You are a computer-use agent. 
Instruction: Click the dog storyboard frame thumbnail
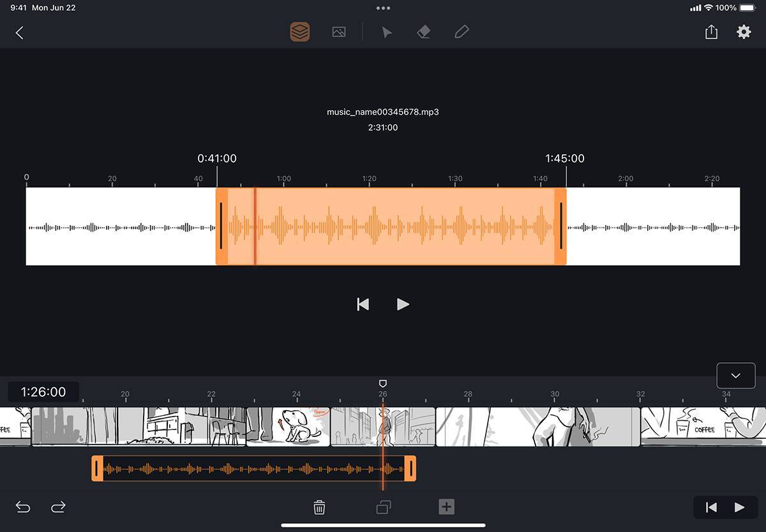[289, 426]
